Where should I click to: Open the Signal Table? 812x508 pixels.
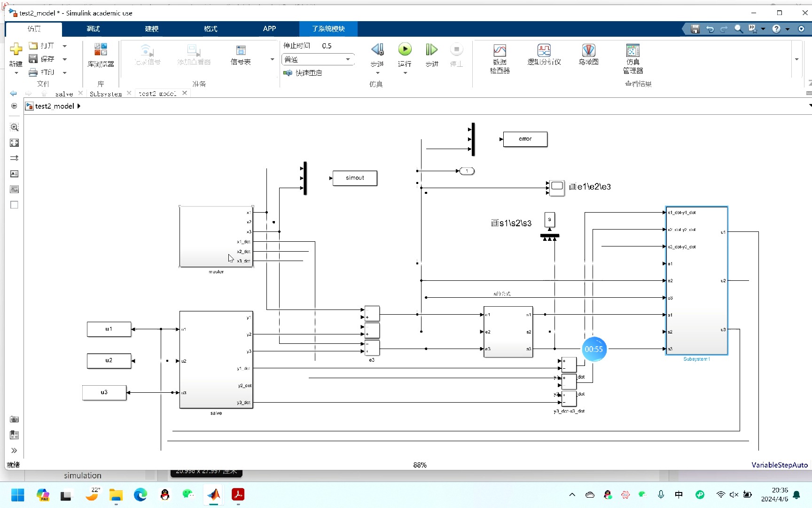[x=241, y=55]
